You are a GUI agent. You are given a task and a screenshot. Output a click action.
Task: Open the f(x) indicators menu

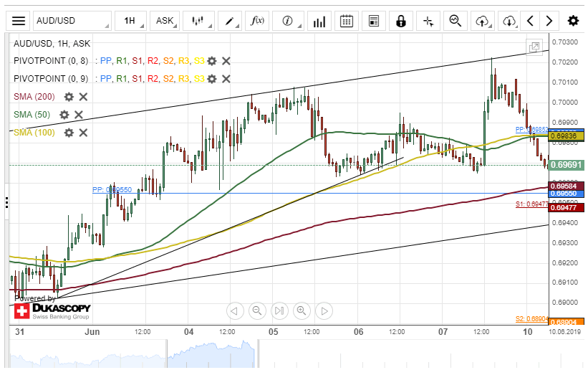(257, 21)
